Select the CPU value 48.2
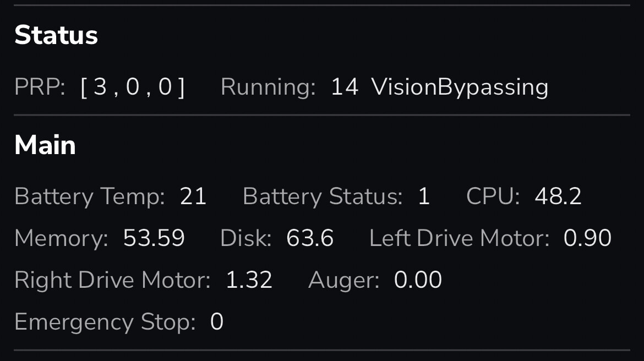 [x=558, y=196]
